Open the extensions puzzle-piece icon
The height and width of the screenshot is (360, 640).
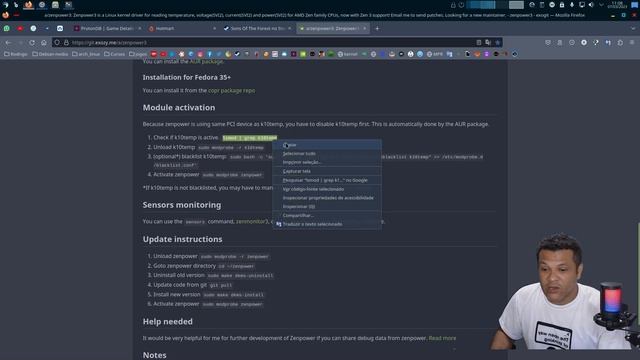(x=620, y=42)
